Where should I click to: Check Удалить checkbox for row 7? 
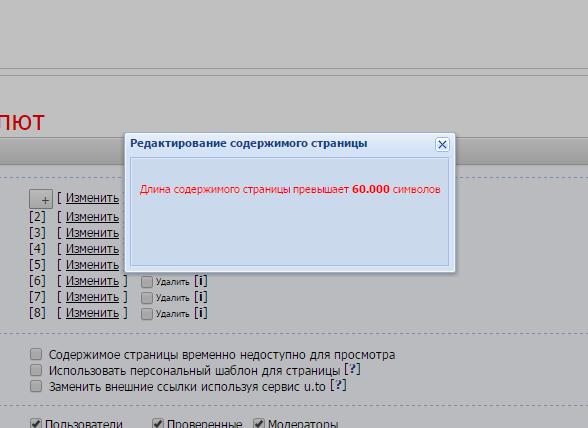click(x=147, y=298)
